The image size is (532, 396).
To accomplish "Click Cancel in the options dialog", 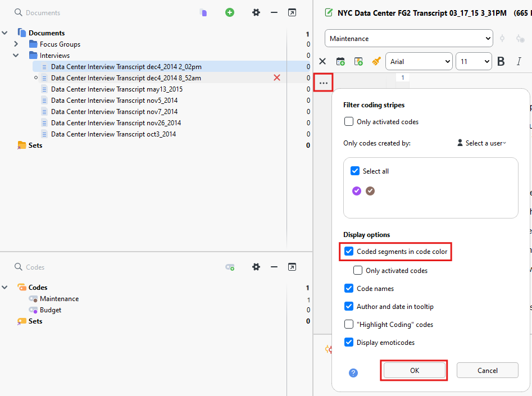I will pos(487,370).
